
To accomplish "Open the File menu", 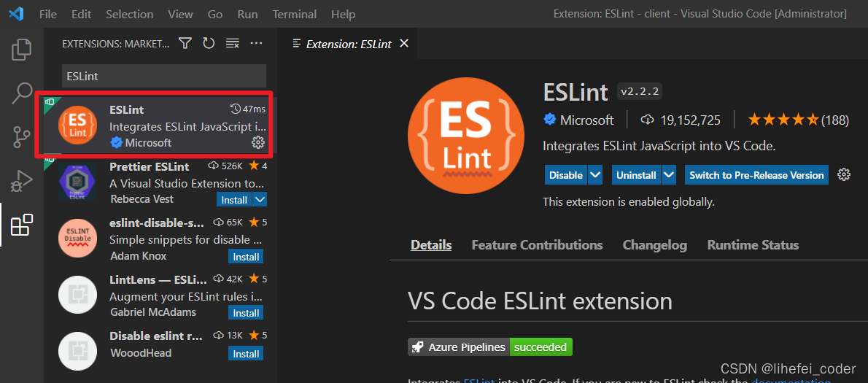I will pos(48,15).
